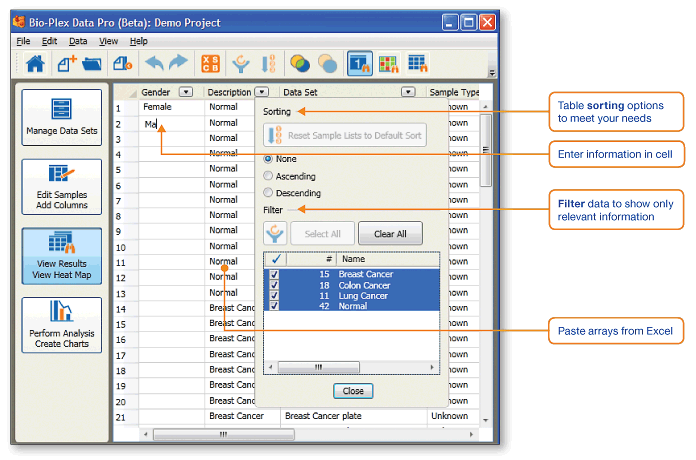Click the Unknown sample type in row 21
Image resolution: width=696 pixels, height=460 pixels.
[454, 416]
